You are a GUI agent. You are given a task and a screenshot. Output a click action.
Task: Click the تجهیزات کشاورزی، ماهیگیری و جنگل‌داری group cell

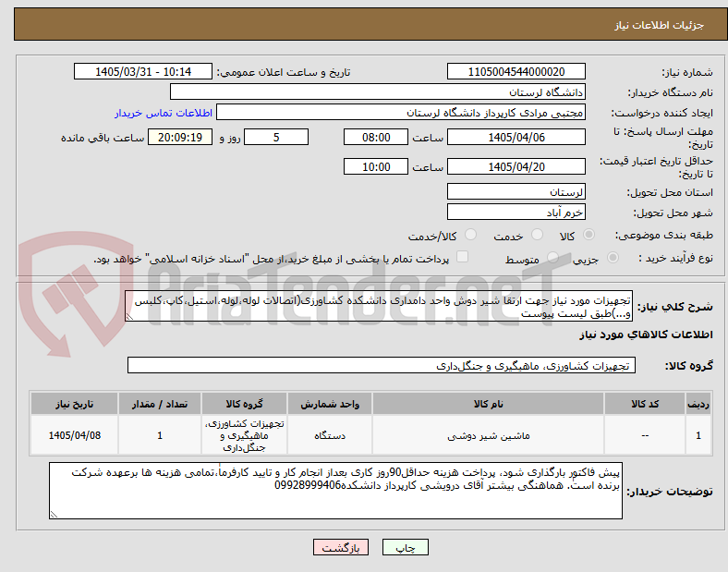click(244, 435)
